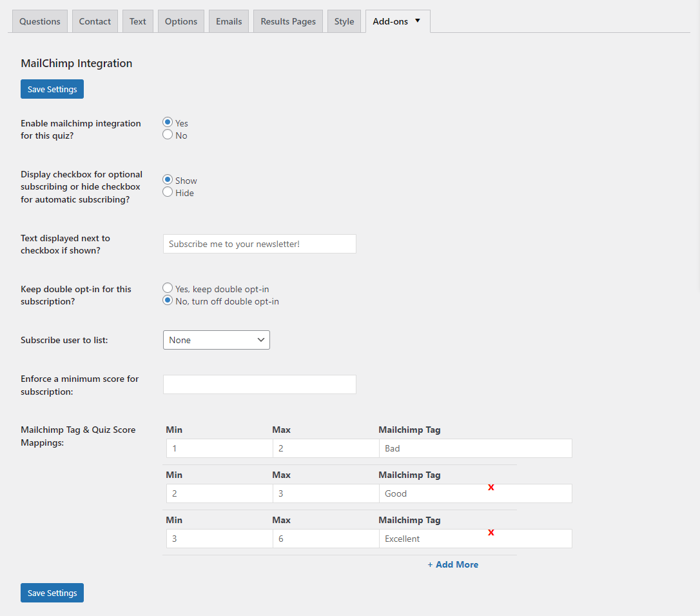Select Yes, keep double opt-in
Screen dimensions: 700x616
pos(168,288)
